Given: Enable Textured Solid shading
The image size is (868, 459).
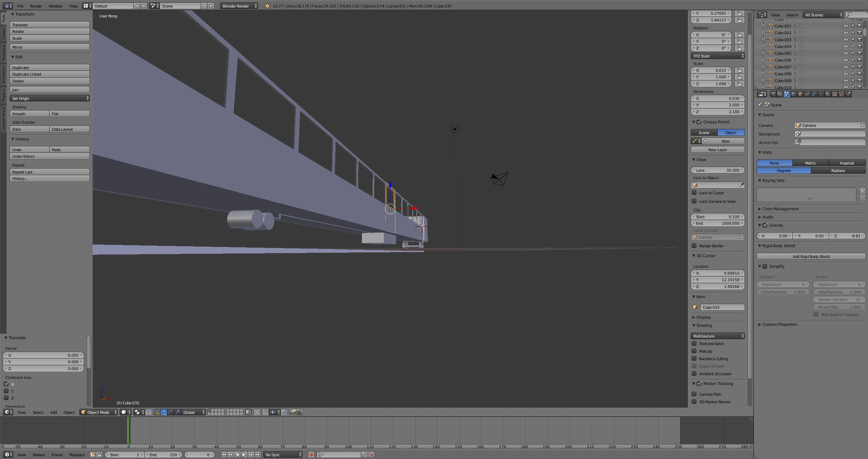Looking at the screenshot, I should point(694,343).
